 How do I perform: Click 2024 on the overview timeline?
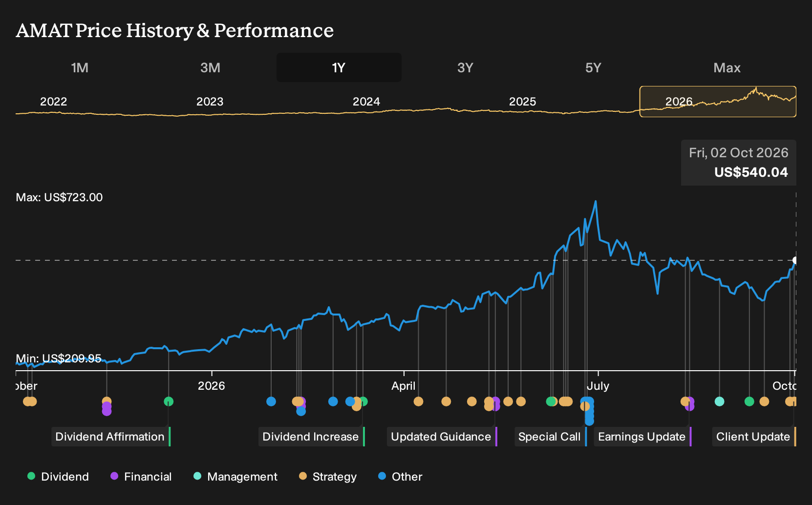[366, 102]
